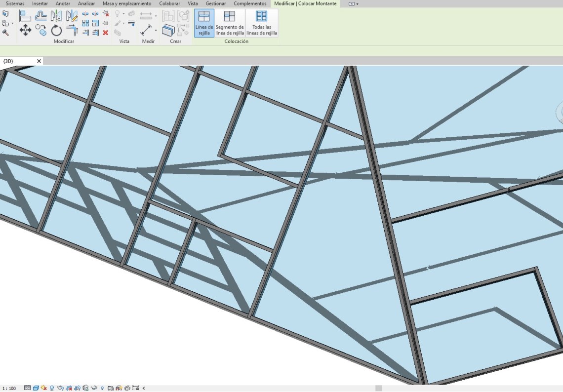Toggle shadows on in view control bar
Image resolution: width=563 pixels, height=392 pixels.
pos(51,388)
